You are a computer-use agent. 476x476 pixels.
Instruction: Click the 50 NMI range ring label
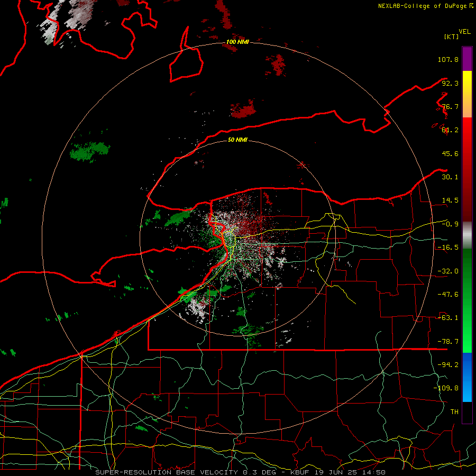237,140
